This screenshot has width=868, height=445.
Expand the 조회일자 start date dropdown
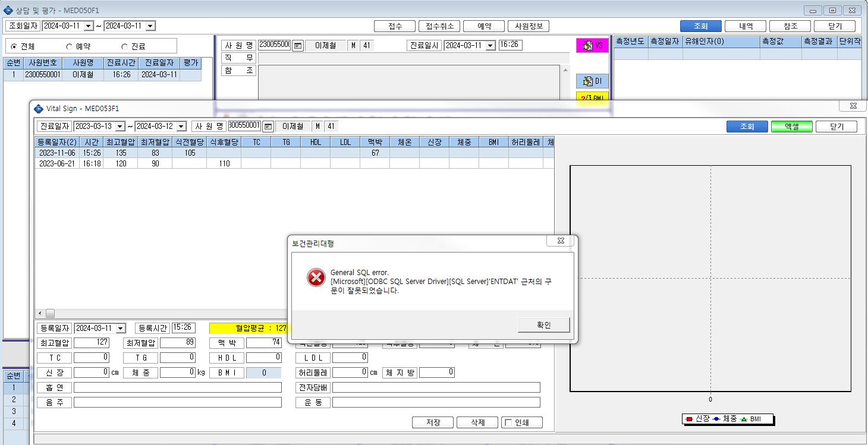pos(89,26)
